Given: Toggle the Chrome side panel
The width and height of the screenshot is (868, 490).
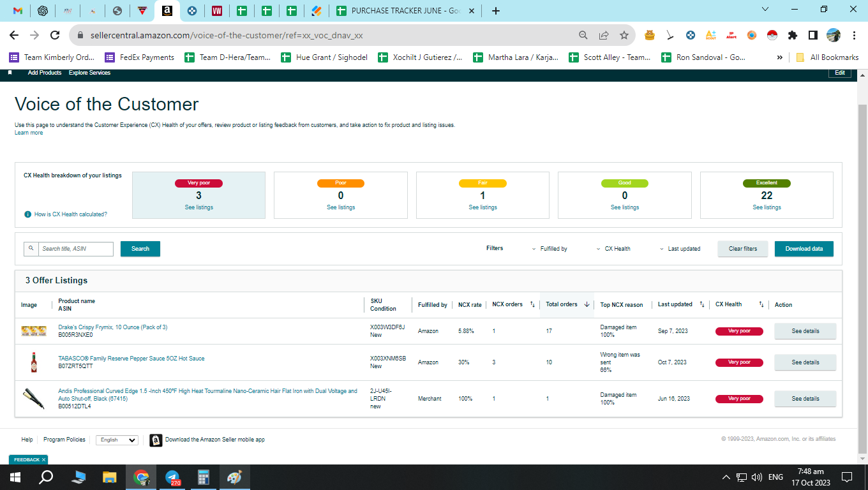Looking at the screenshot, I should pyautogui.click(x=813, y=35).
